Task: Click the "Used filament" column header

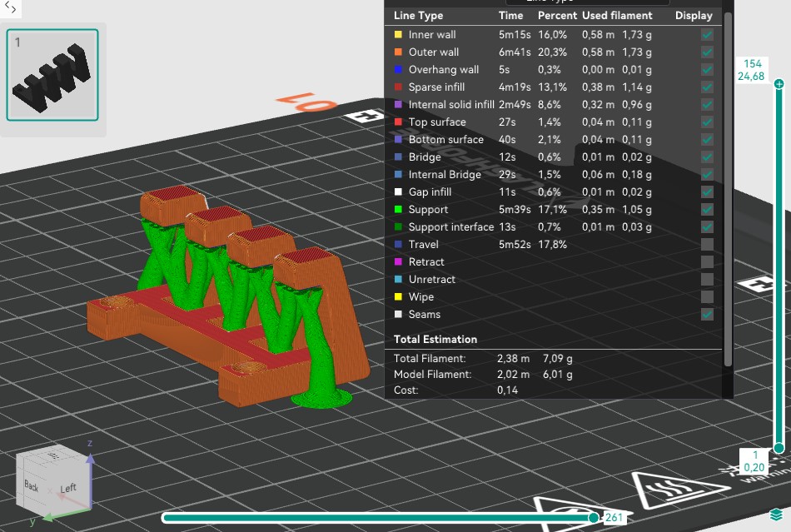Action: point(617,16)
